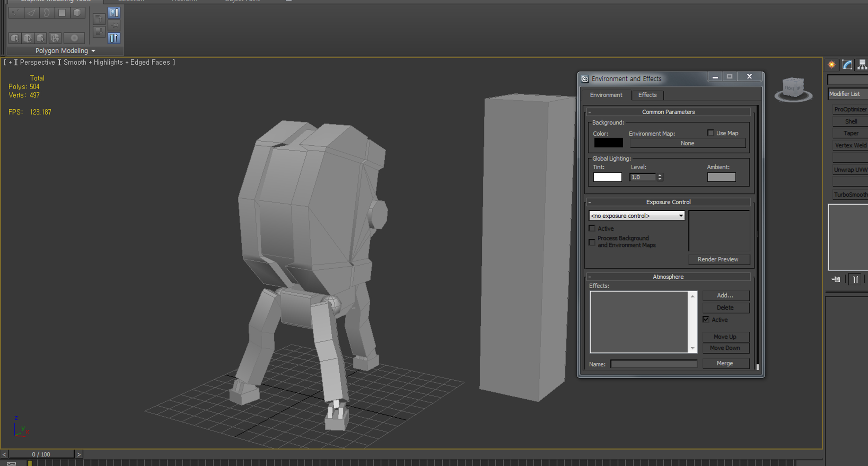
Task: Open the no exposure control dropdown
Action: (637, 215)
